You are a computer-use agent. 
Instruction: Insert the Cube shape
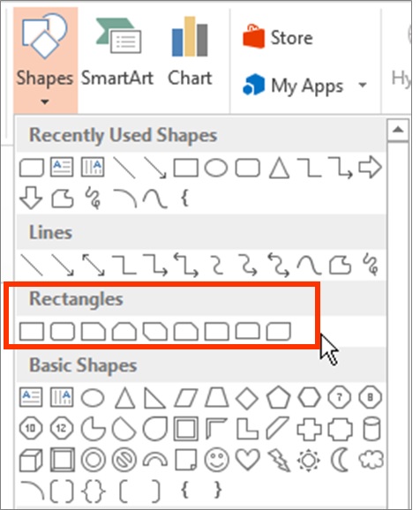click(31, 460)
